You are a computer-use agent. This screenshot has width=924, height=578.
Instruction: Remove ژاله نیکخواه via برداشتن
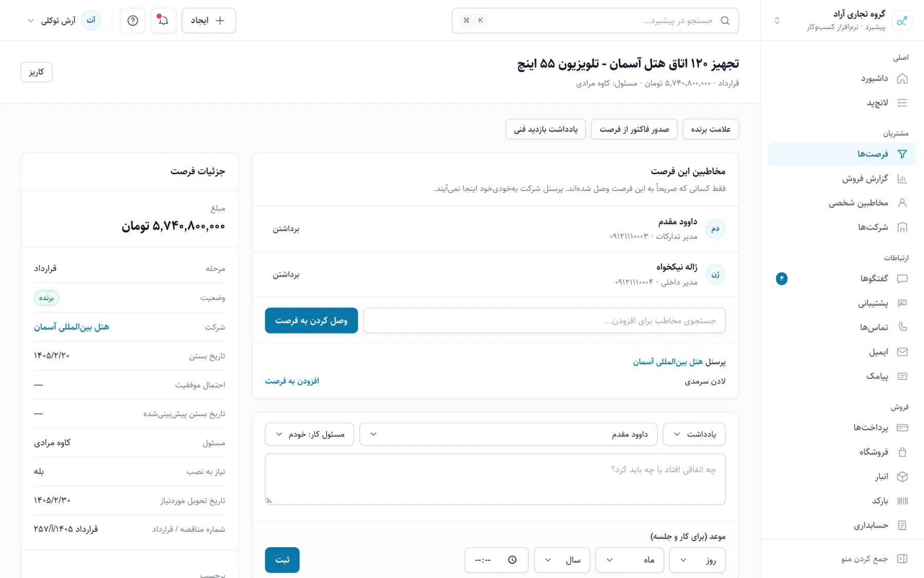coord(286,275)
